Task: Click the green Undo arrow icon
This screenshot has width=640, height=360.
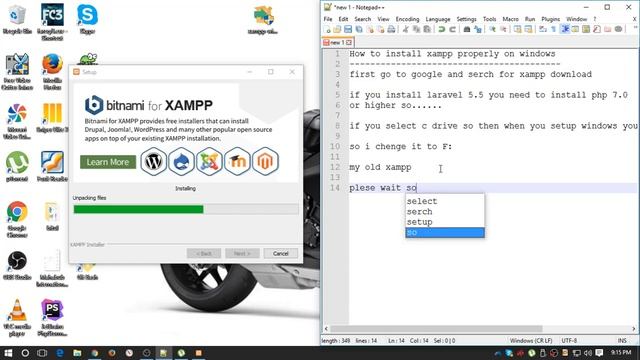Action: tap(442, 29)
